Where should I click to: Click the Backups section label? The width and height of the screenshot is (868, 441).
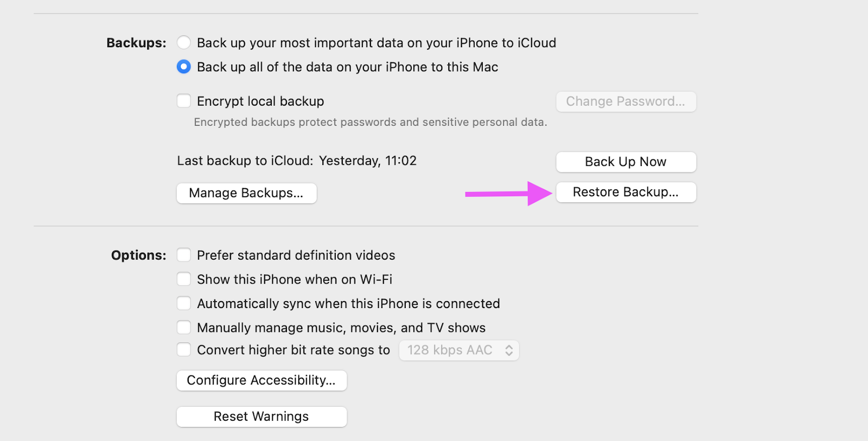coord(136,43)
